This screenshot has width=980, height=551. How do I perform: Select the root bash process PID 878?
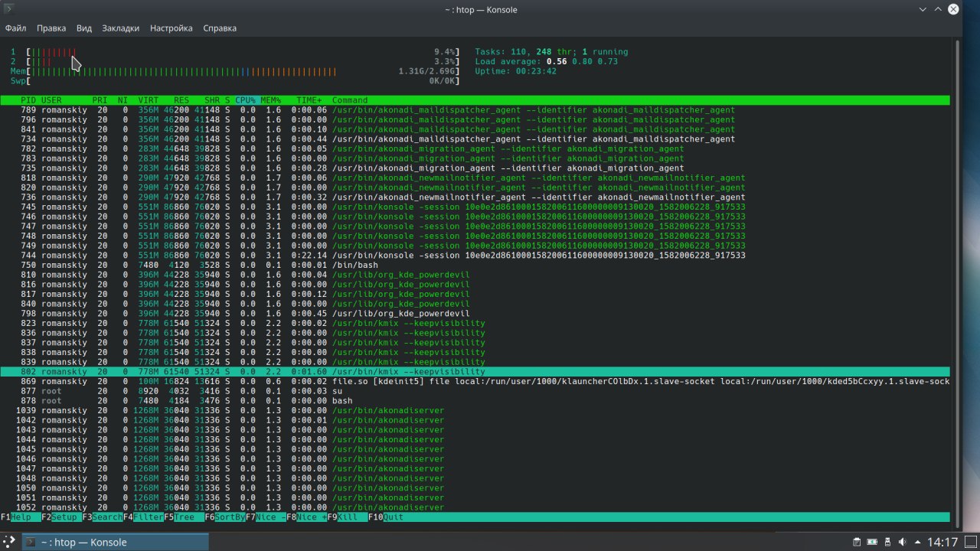(475, 401)
